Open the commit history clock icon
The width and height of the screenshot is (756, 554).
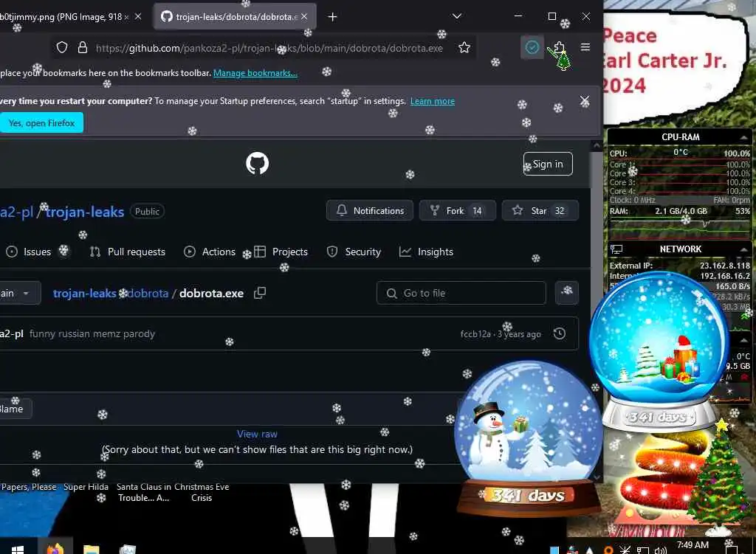(x=560, y=333)
